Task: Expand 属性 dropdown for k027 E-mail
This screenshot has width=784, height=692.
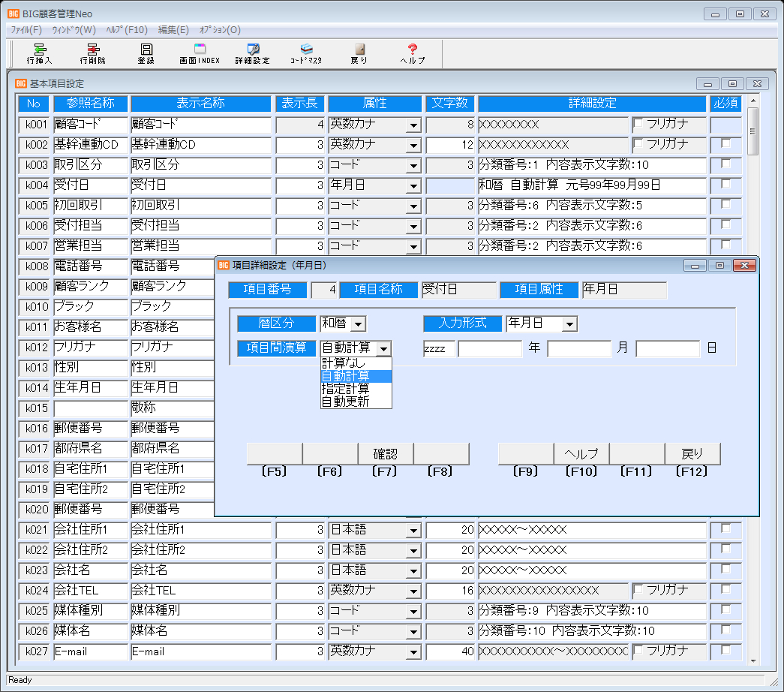Action: click(x=413, y=652)
